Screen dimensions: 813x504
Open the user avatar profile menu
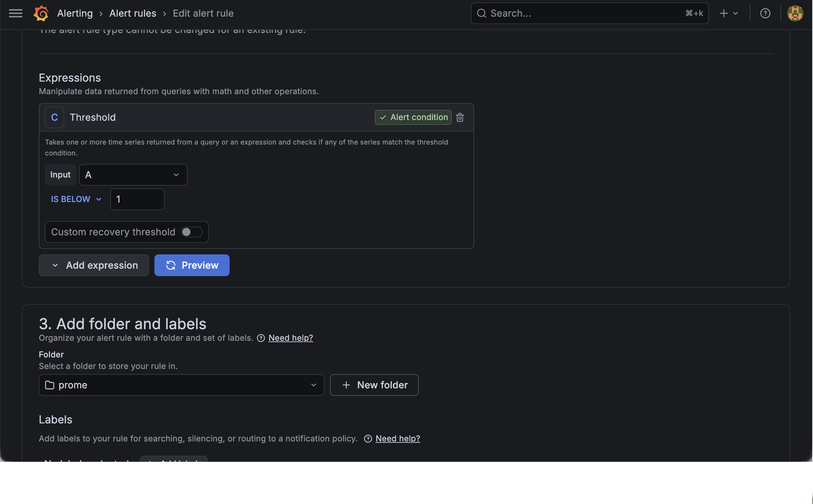(x=795, y=13)
